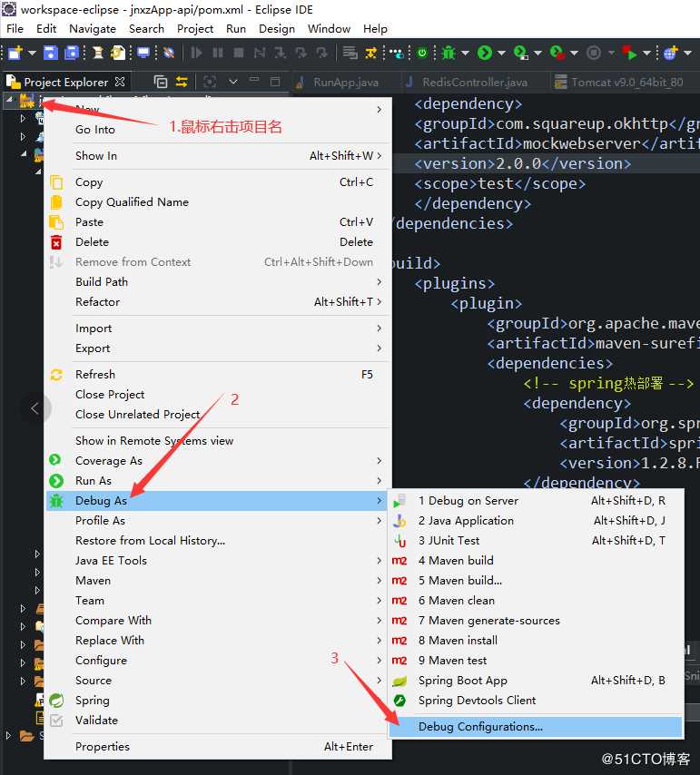Open the Show In submenu
This screenshot has height=775, width=700.
[x=218, y=156]
